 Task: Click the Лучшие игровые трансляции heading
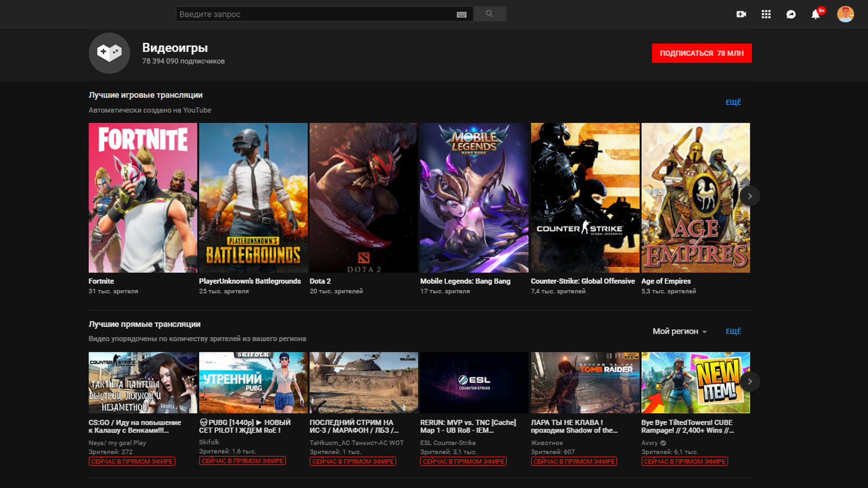click(146, 95)
